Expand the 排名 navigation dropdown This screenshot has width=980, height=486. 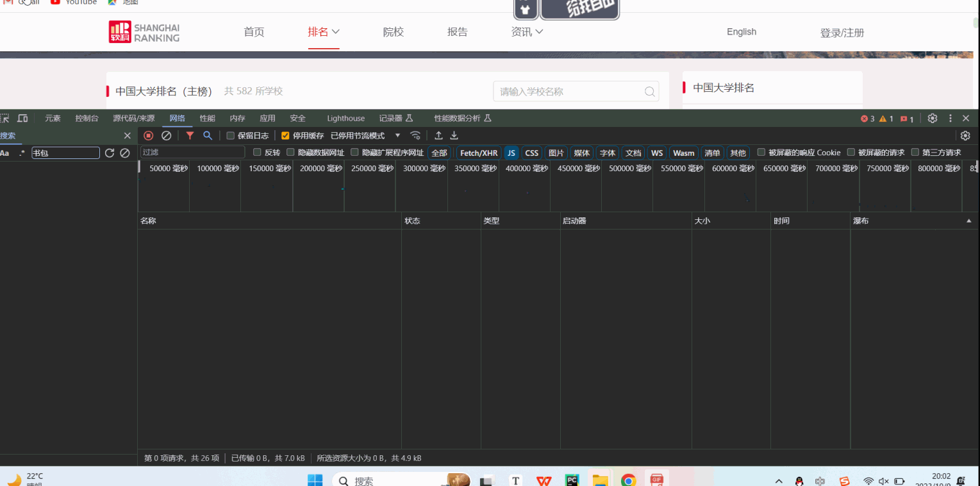pos(324,32)
